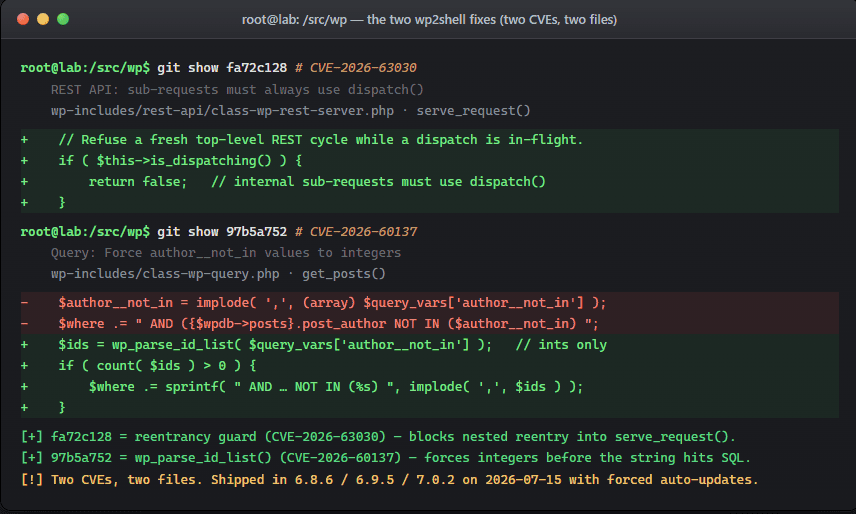Maximize the terminal using green button
Viewport: 856px width, 514px height.
coord(63,19)
